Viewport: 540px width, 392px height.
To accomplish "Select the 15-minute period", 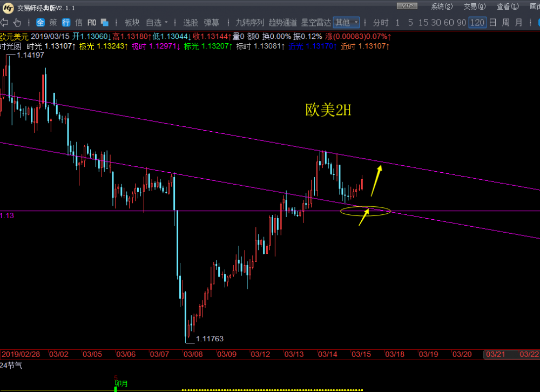I will (x=423, y=23).
